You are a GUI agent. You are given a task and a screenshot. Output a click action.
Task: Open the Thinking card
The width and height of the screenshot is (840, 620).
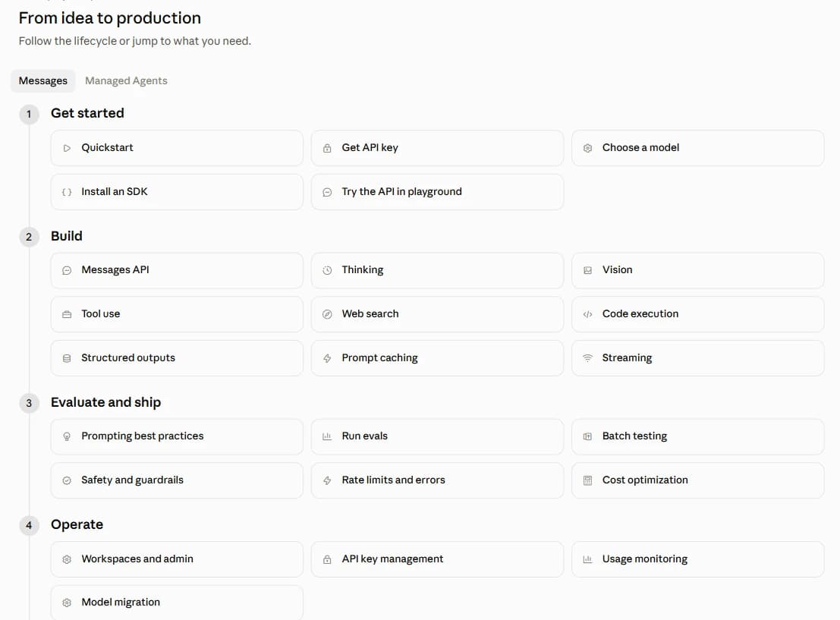click(437, 271)
